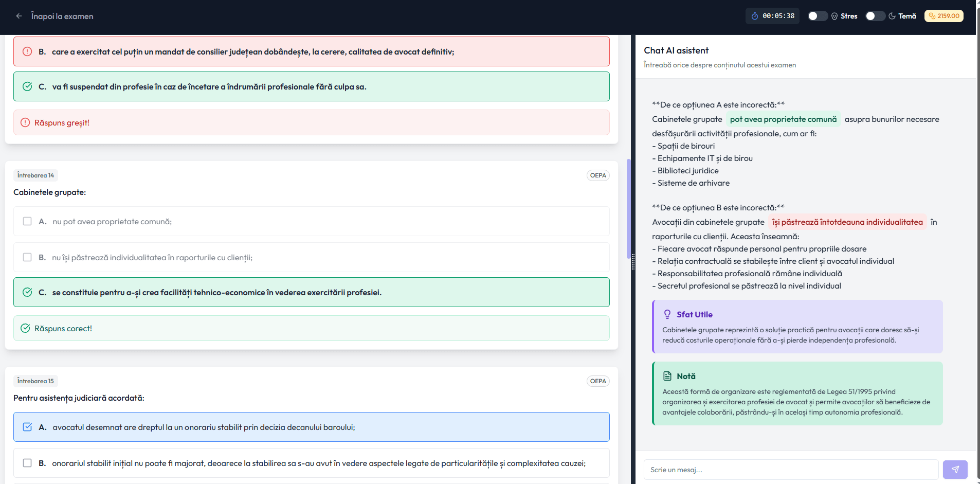Click the send message paper-plane button
Screen dimensions: 980x484
click(x=955, y=470)
